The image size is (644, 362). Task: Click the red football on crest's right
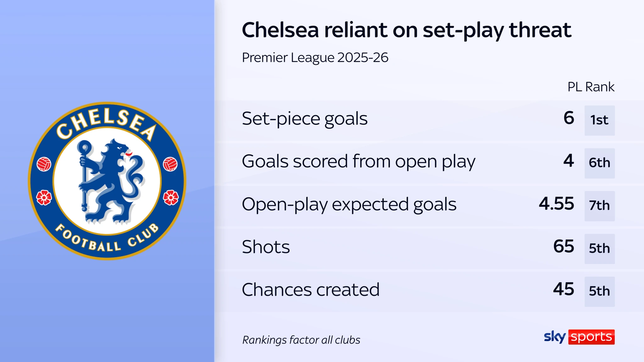pos(170,164)
